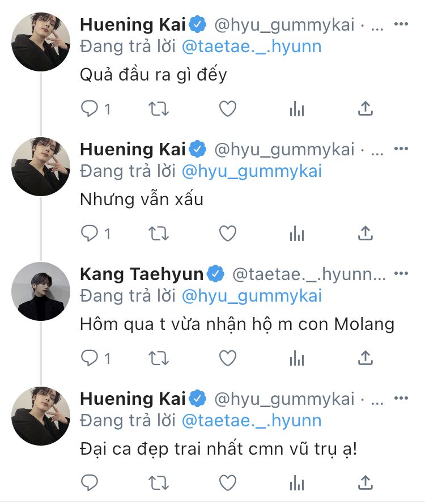Open @taetae._.hyunn mention in first tweet

pyautogui.click(x=251, y=46)
